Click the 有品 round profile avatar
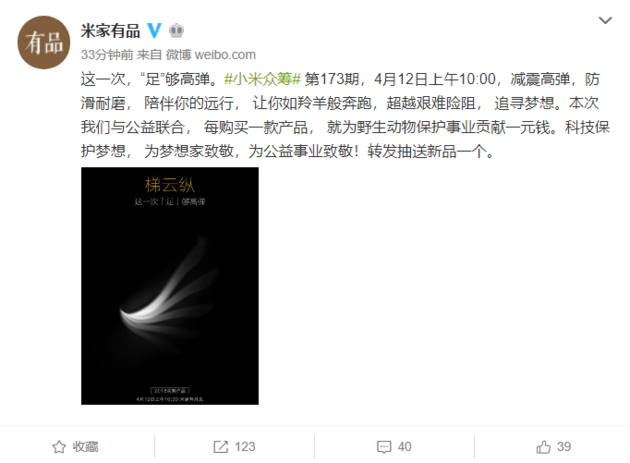This screenshot has height=463, width=630. [x=44, y=42]
